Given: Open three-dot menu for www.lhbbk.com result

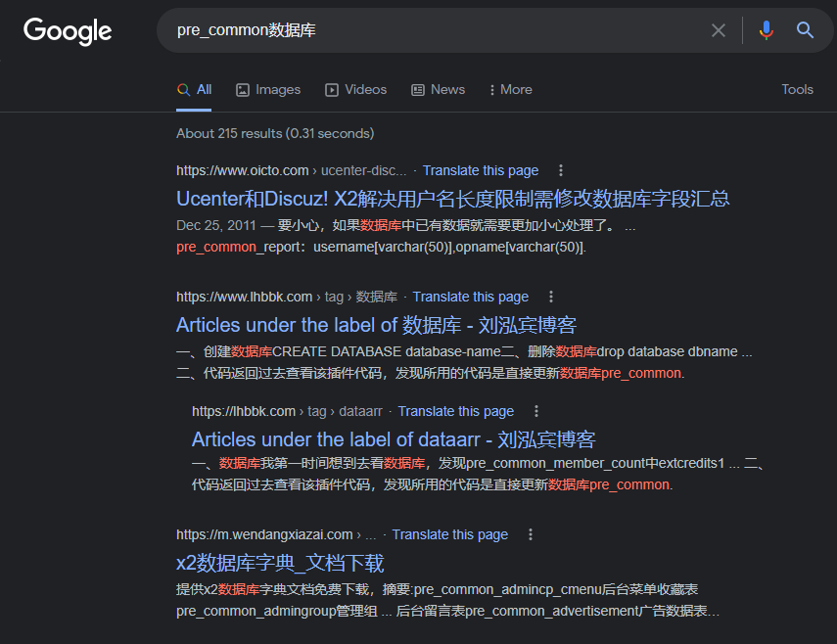Looking at the screenshot, I should [x=551, y=297].
